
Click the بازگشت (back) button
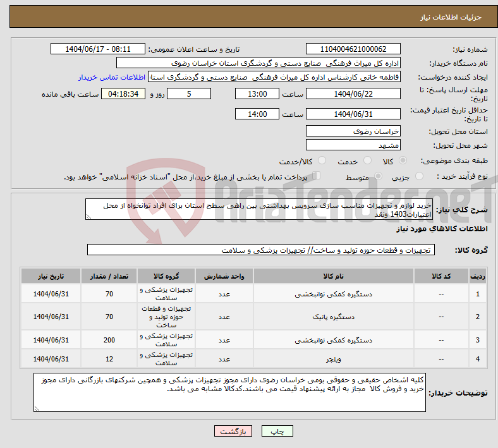click(233, 431)
